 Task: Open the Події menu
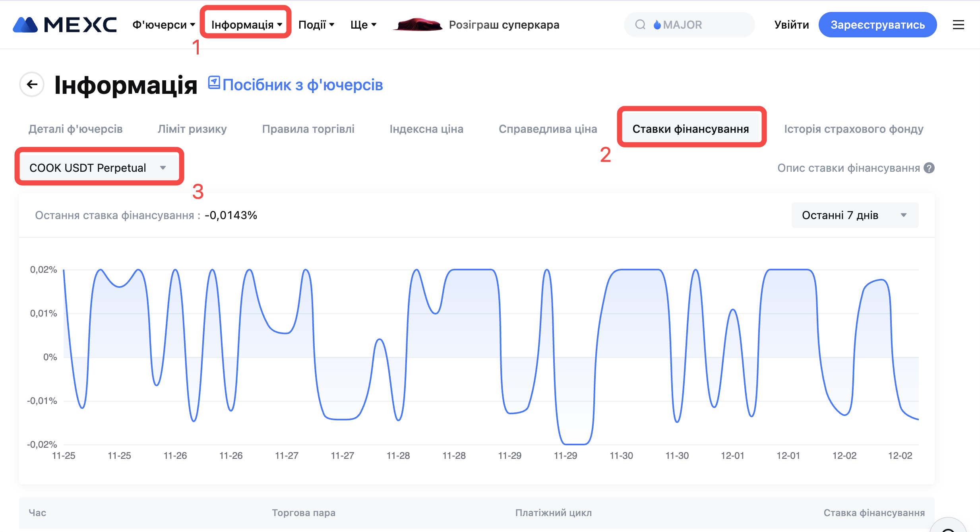[316, 25]
